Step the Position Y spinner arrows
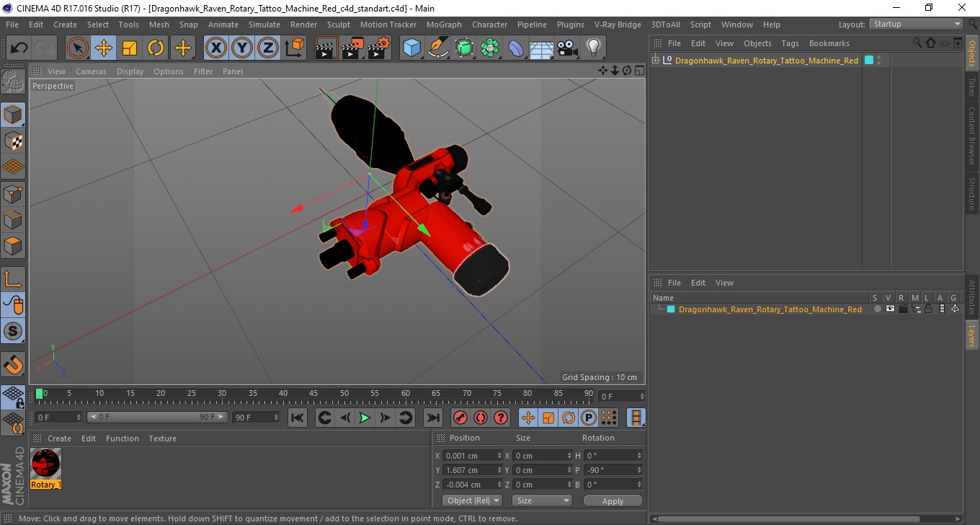980x525 pixels. click(x=499, y=470)
